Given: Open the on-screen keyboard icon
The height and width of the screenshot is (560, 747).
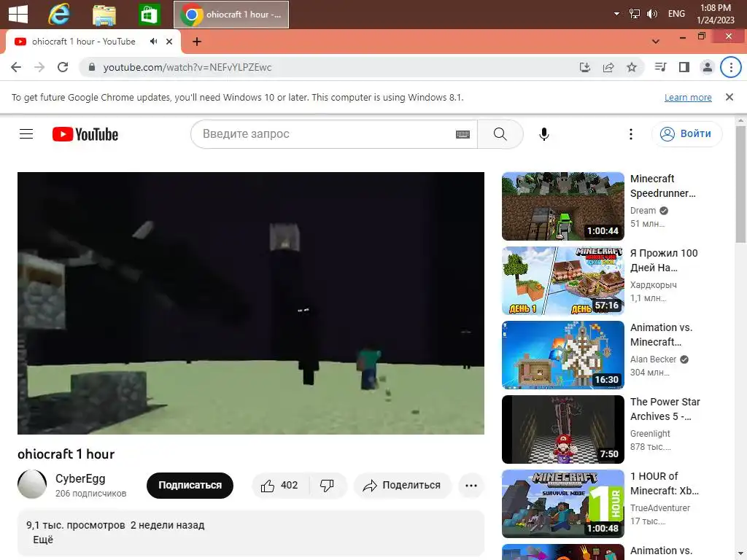Looking at the screenshot, I should click(x=462, y=134).
